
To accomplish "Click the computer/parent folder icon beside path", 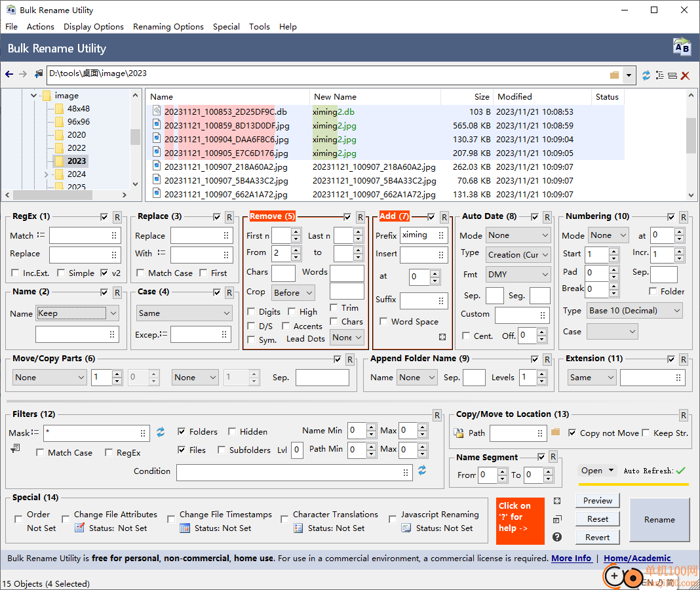I will pyautogui.click(x=39, y=73).
